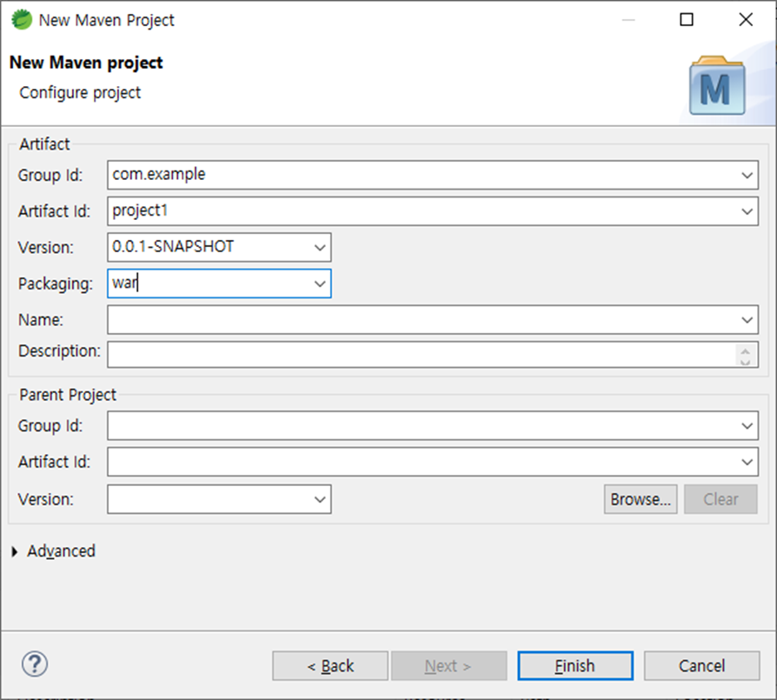Click the Clear button

pos(721,499)
